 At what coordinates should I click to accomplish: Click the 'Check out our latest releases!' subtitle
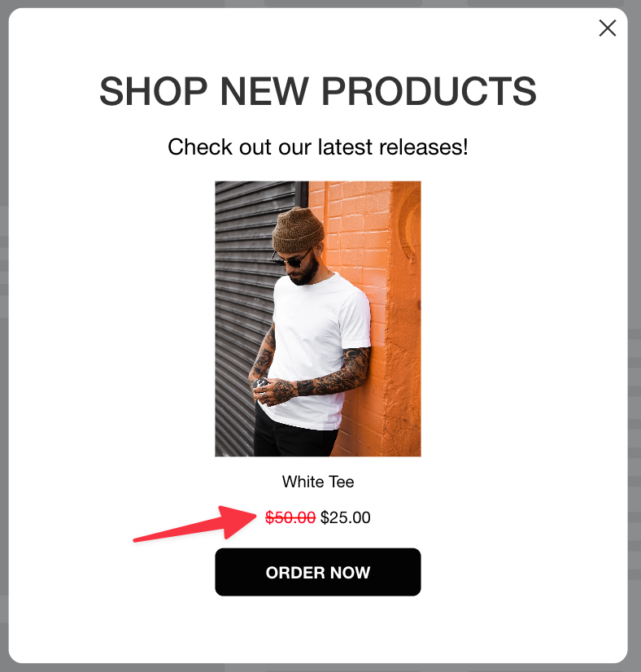tap(318, 147)
